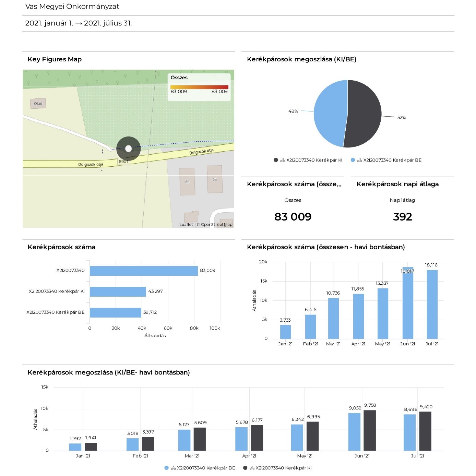Select the 39,712 Kerékpár BE bar

(116, 312)
